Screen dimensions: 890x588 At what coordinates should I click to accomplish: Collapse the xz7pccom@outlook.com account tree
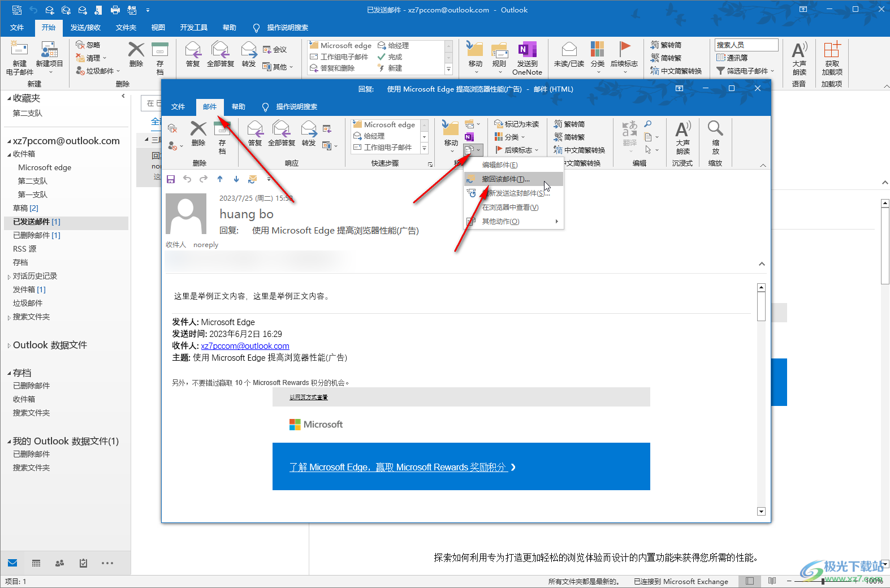coord(9,141)
